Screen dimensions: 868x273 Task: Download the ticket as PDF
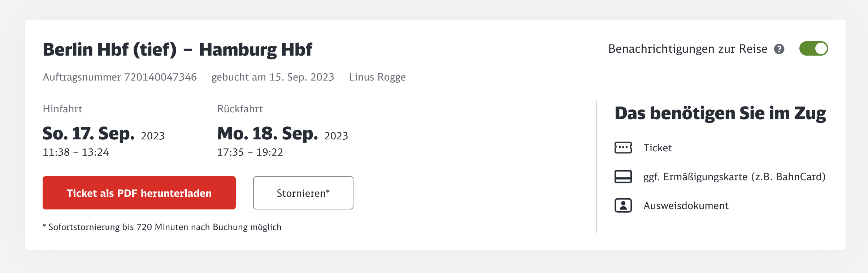[139, 193]
